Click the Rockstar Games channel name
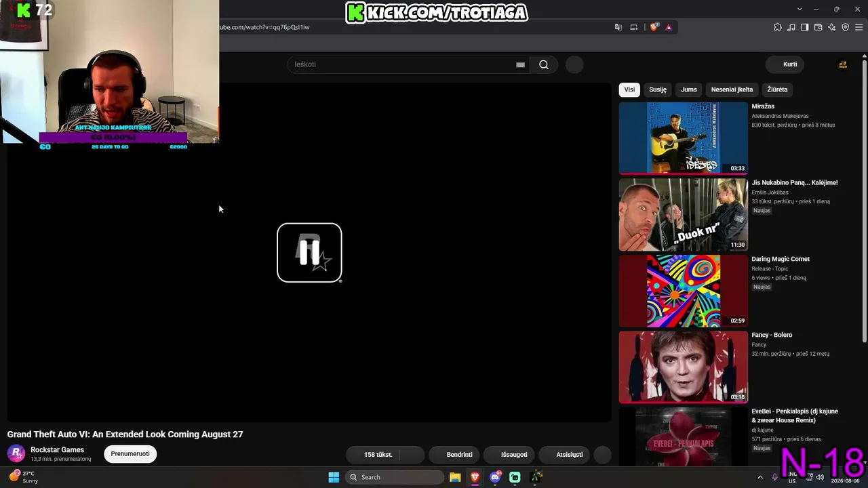The image size is (868, 488). point(57,450)
